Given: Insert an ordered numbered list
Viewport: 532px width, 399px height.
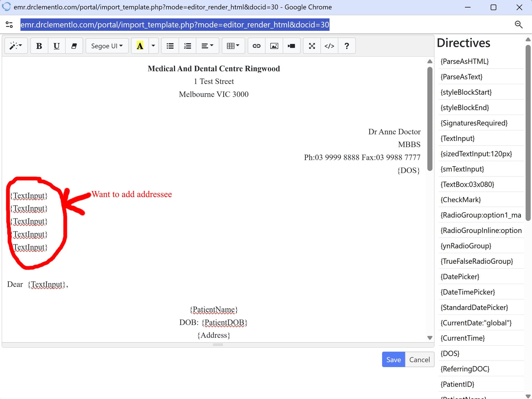Looking at the screenshot, I should pos(187,46).
